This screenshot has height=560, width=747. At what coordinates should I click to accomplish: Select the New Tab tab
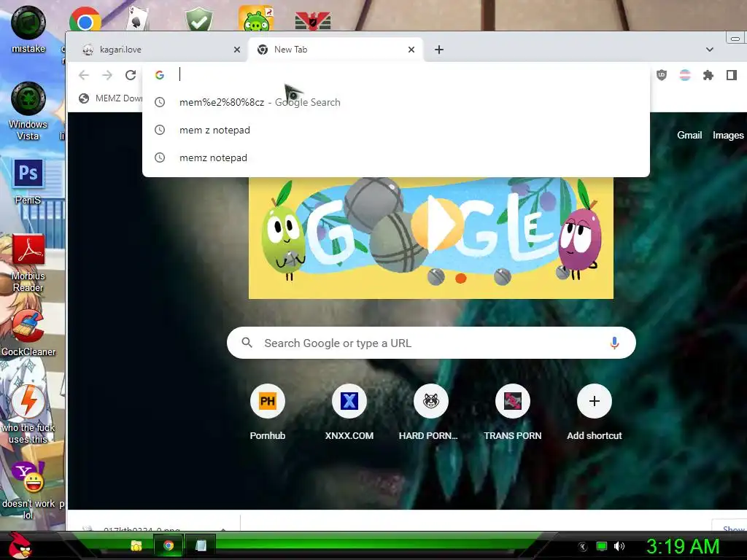pos(336,50)
